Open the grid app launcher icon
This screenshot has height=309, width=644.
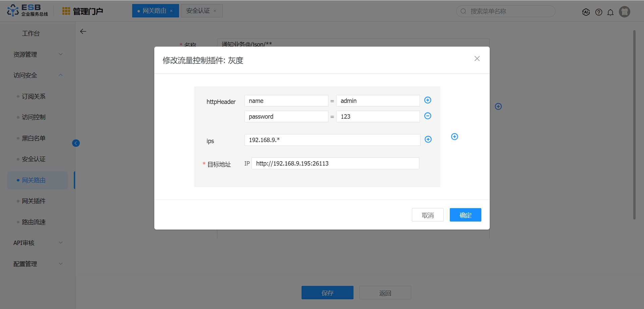[66, 11]
